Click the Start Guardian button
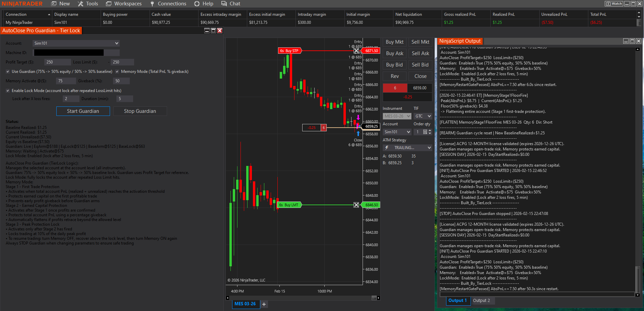 coord(83,111)
